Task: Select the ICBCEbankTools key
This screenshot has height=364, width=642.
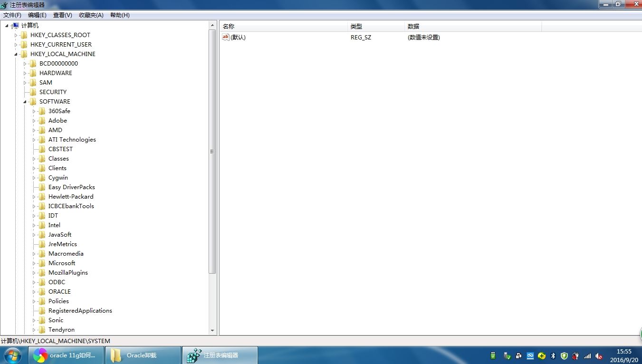Action: (x=71, y=206)
